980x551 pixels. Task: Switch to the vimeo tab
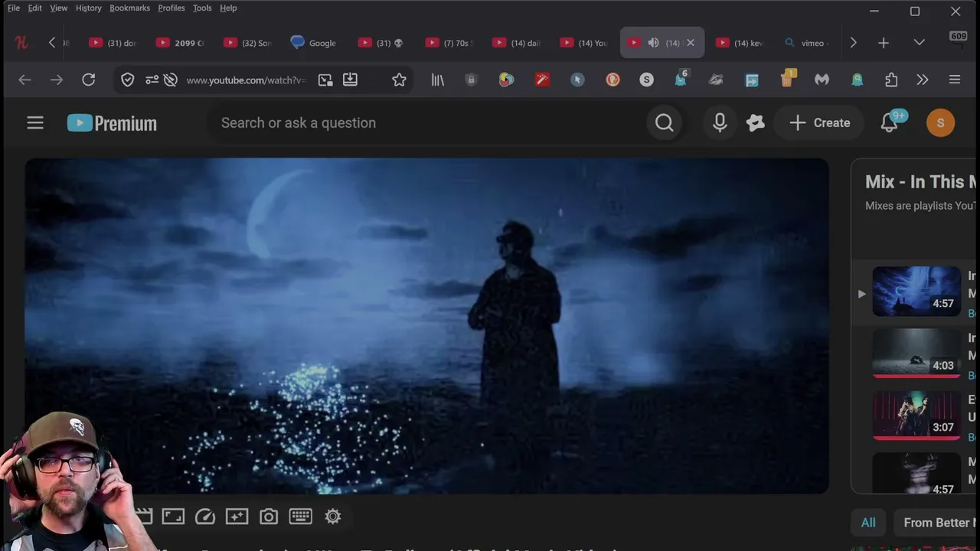pyautogui.click(x=808, y=43)
